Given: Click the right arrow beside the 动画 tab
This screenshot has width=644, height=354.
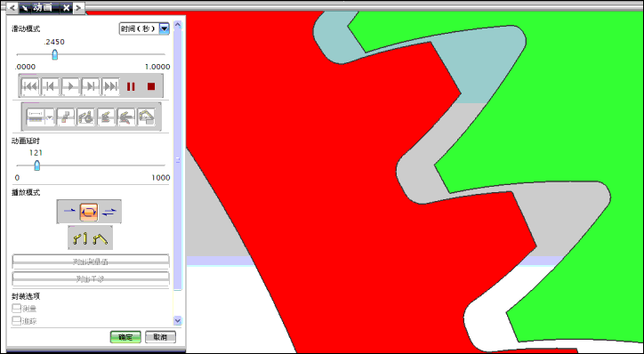Looking at the screenshot, I should point(79,8).
